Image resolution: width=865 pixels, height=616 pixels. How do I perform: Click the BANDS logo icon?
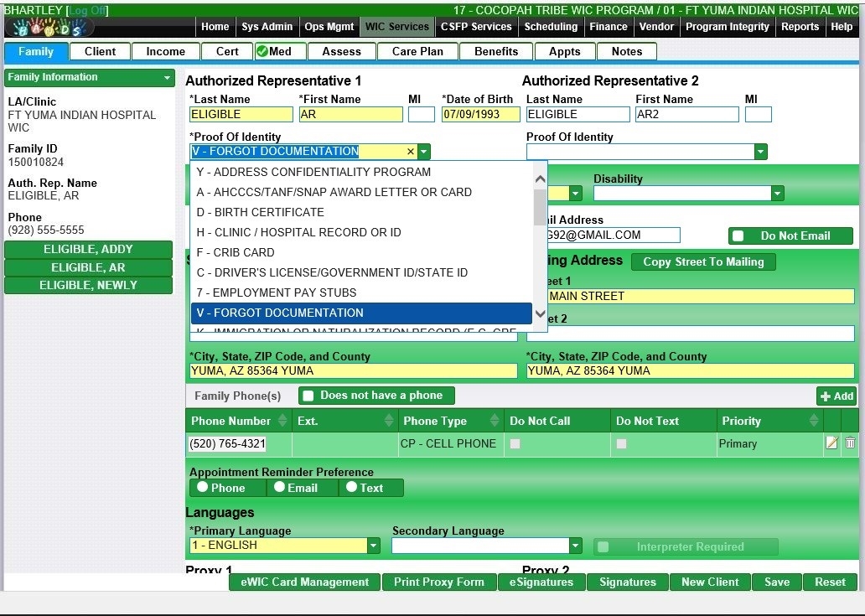(49, 28)
